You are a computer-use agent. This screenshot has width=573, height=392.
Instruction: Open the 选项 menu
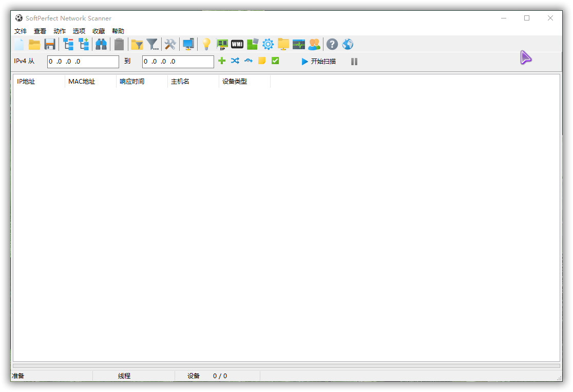click(x=79, y=31)
